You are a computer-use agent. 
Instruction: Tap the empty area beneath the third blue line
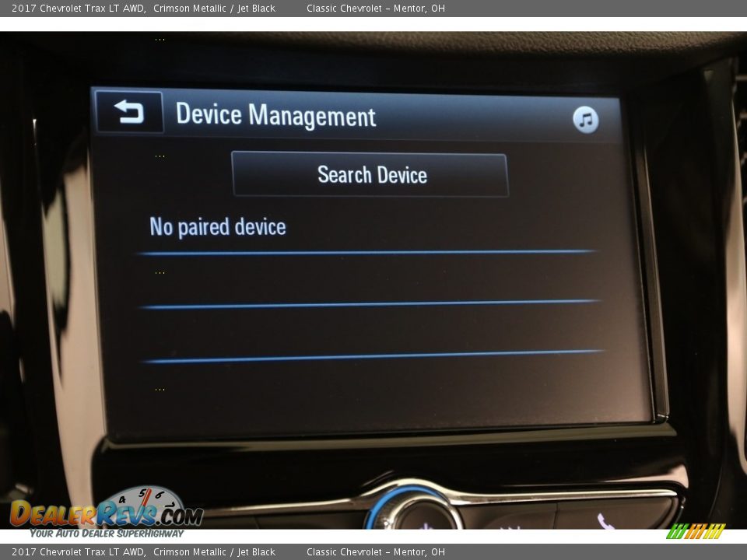[x=373, y=393]
